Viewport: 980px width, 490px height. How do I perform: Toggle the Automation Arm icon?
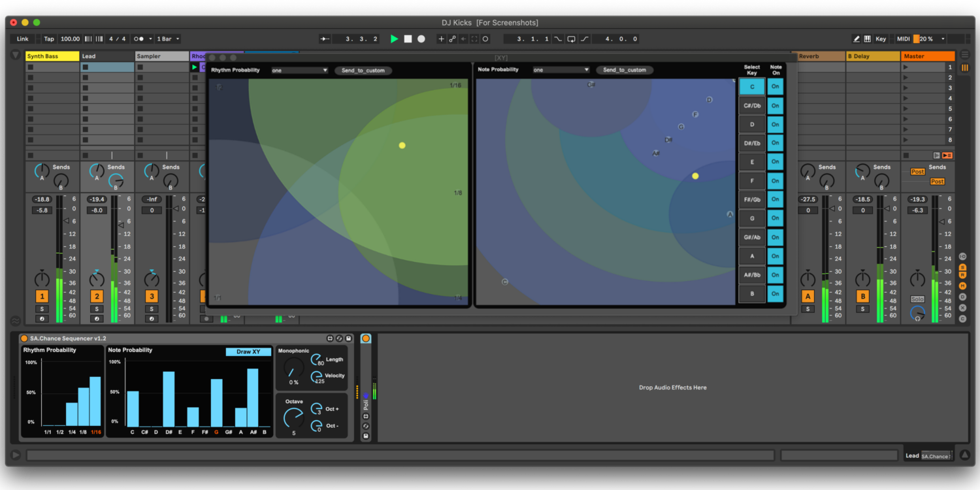452,39
